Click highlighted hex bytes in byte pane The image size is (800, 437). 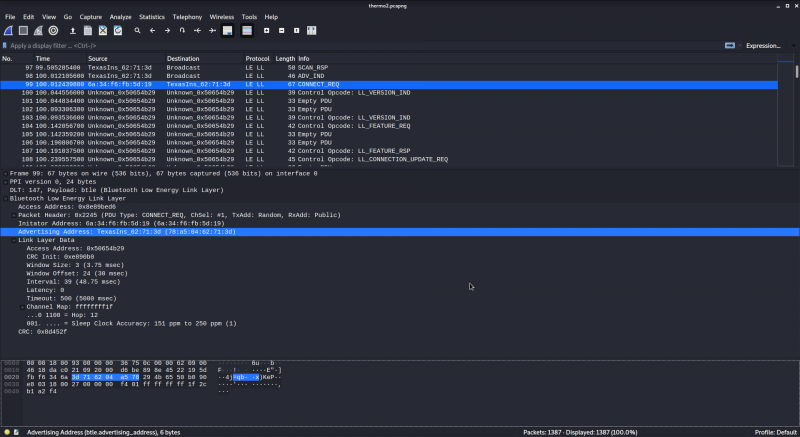(105, 377)
